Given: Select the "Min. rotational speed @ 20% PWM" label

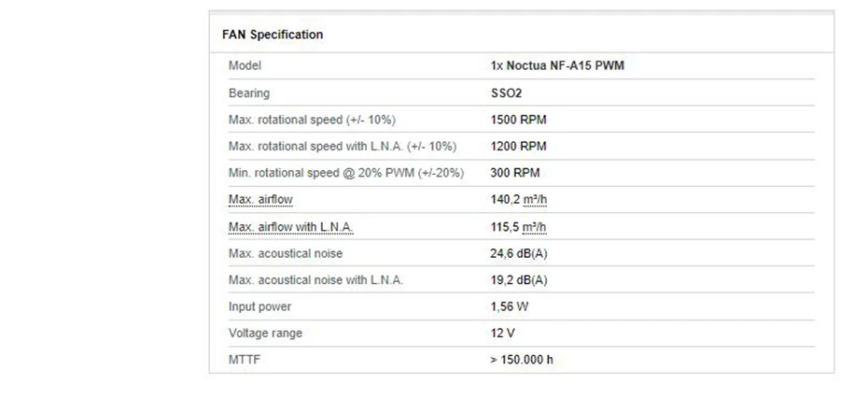Looking at the screenshot, I should tap(346, 173).
